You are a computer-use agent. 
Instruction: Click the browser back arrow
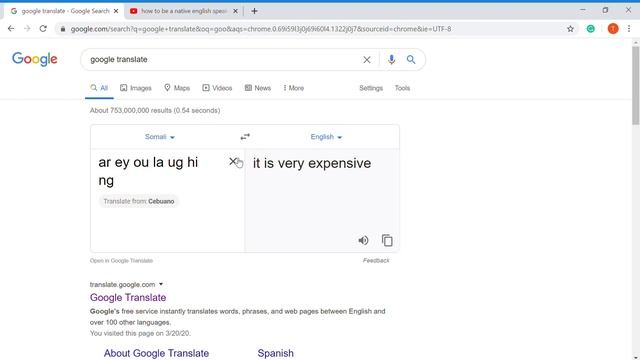[x=11, y=29]
